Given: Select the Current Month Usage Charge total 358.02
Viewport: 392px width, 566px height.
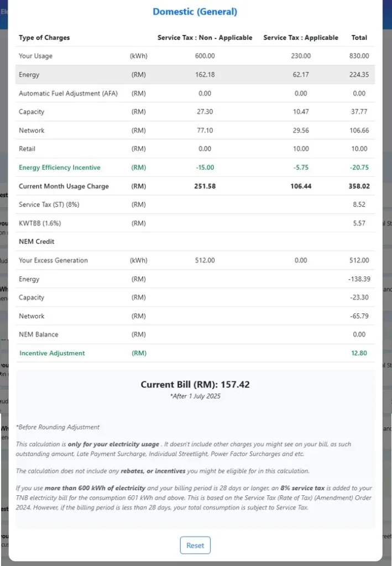Looking at the screenshot, I should [x=359, y=186].
